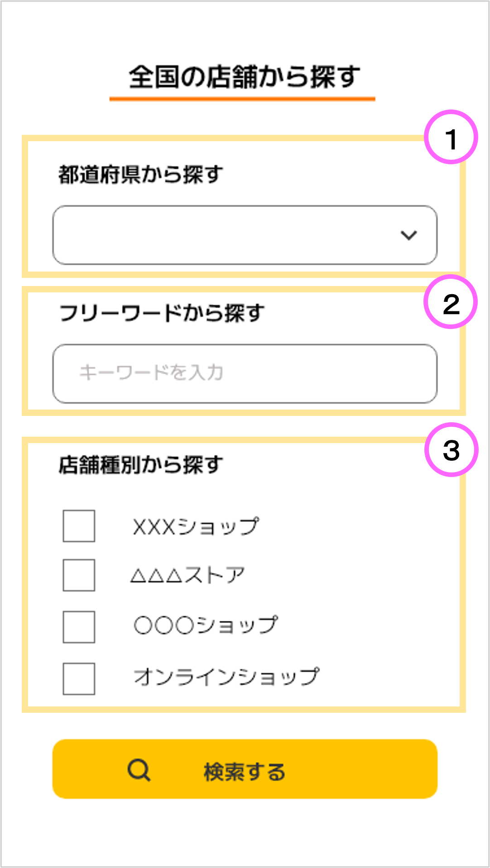
Task: Check the XXXショップ checkbox
Action: 79,526
